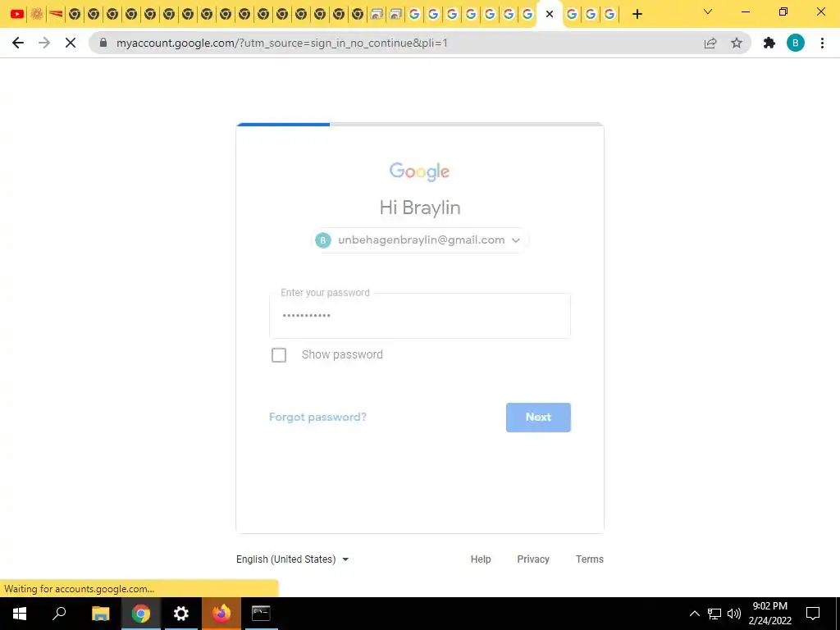This screenshot has width=840, height=630.
Task: Show hidden system tray icons
Action: coord(694,614)
